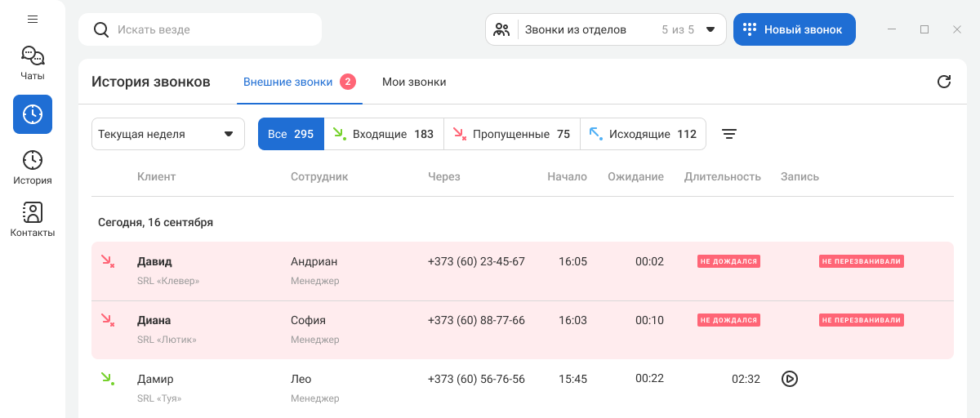Expand the Текущая неделя period dropdown
This screenshot has width=980, height=418.
pyautogui.click(x=168, y=135)
